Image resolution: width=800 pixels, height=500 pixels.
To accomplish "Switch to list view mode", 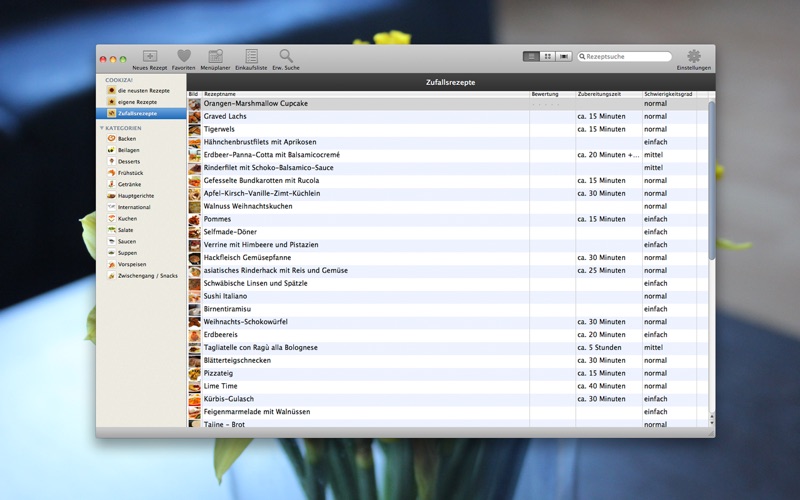I will pos(531,57).
